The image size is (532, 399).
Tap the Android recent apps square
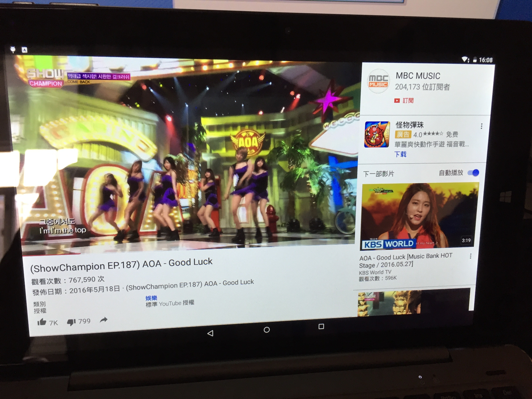(321, 326)
